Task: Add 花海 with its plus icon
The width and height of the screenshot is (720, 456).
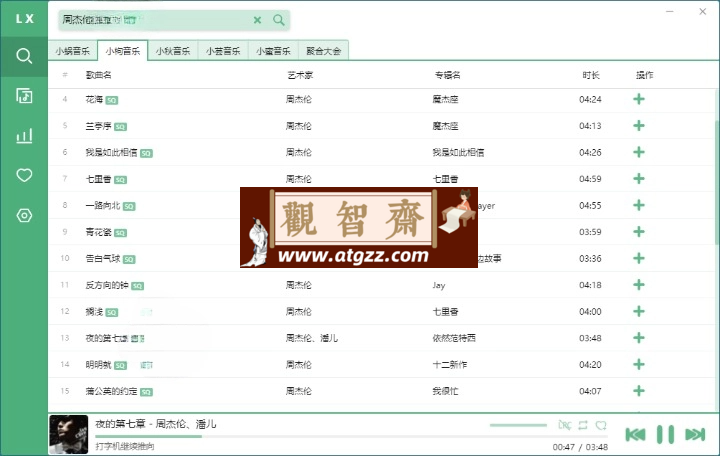Action: [x=639, y=99]
